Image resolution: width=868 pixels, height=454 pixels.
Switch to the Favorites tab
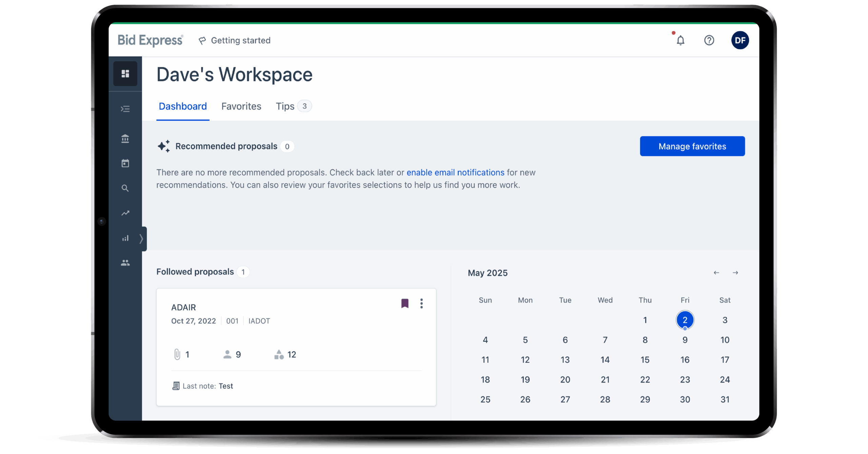click(241, 106)
